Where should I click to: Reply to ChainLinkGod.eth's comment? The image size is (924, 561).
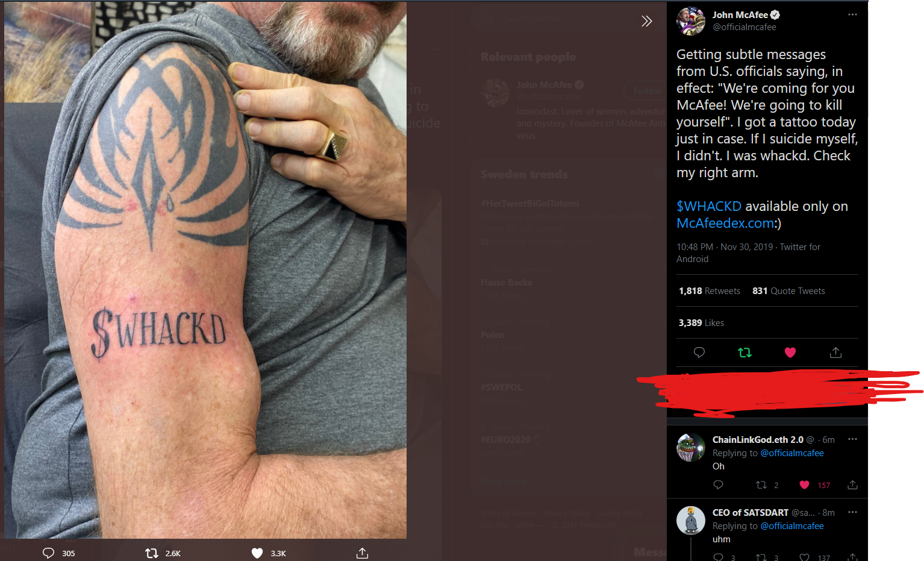(718, 485)
